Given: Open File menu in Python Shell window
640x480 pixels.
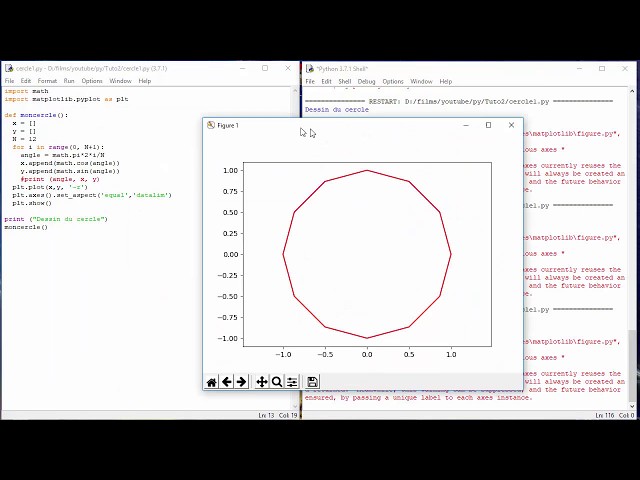Looking at the screenshot, I should point(310,81).
